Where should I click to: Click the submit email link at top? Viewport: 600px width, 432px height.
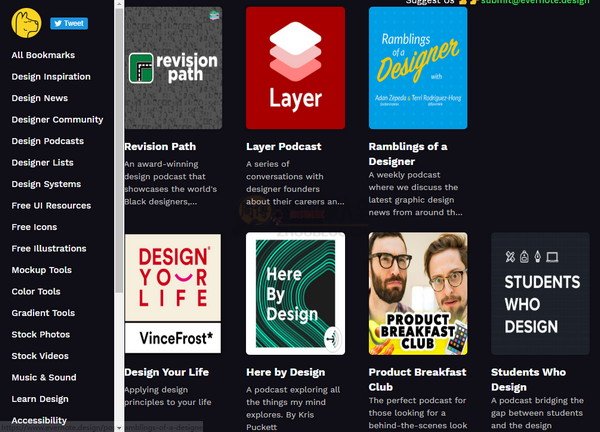535,2
